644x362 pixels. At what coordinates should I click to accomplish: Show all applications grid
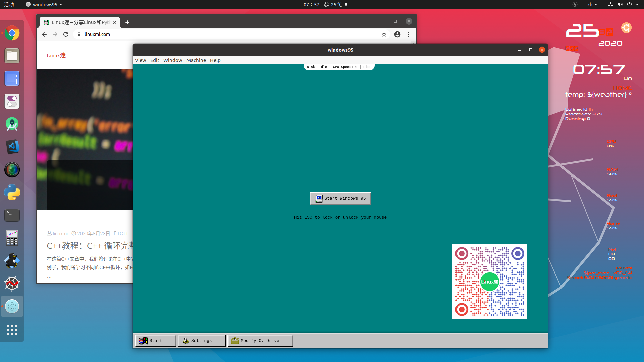coord(12,330)
